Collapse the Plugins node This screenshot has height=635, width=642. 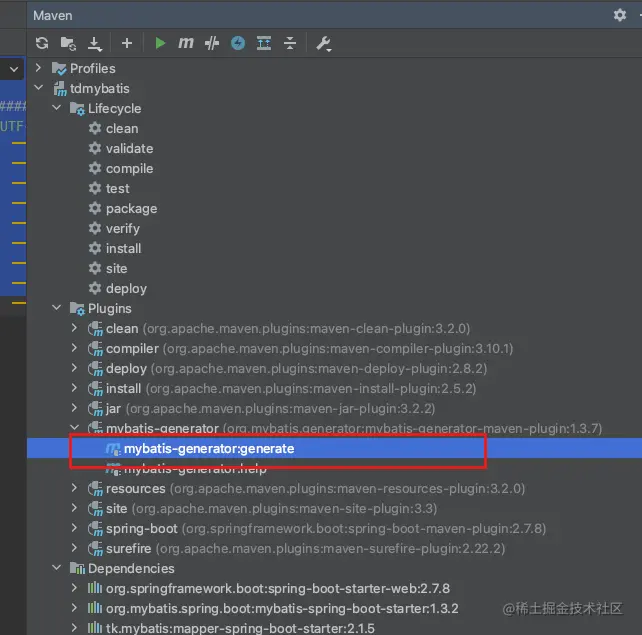click(x=57, y=307)
